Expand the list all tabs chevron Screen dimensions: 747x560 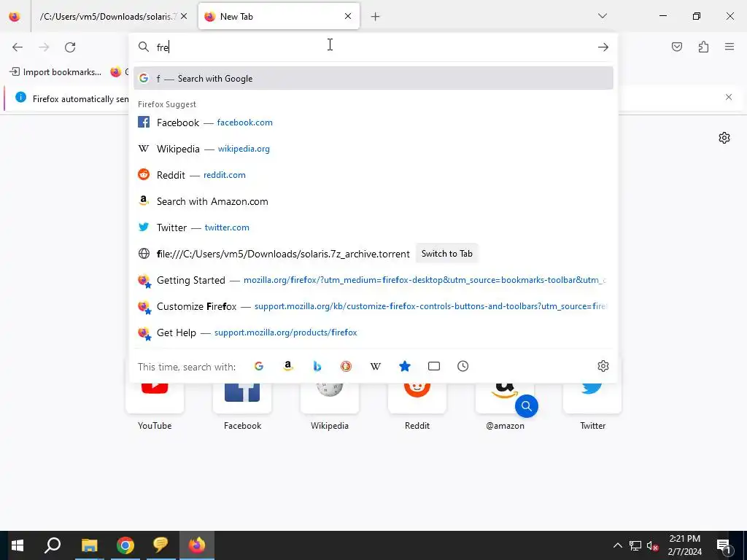(602, 16)
